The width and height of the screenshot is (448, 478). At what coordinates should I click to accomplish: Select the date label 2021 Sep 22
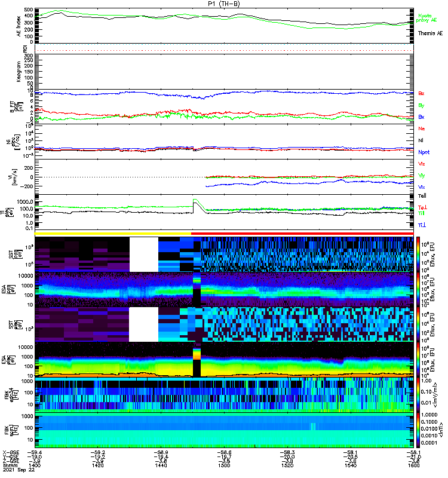pyautogui.click(x=19, y=470)
